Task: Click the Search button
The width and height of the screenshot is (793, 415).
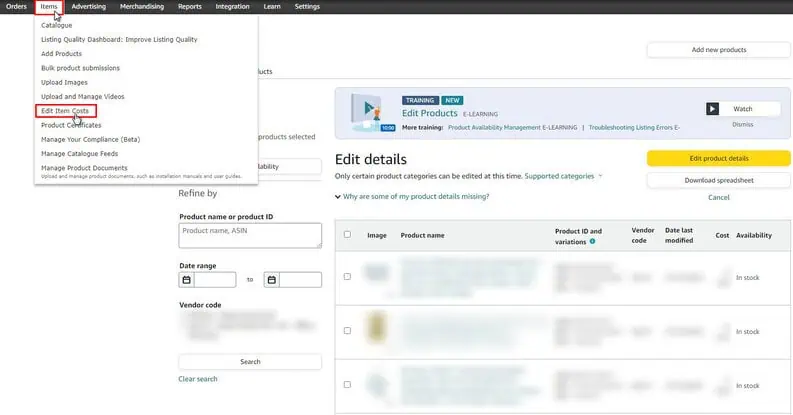Action: click(250, 362)
